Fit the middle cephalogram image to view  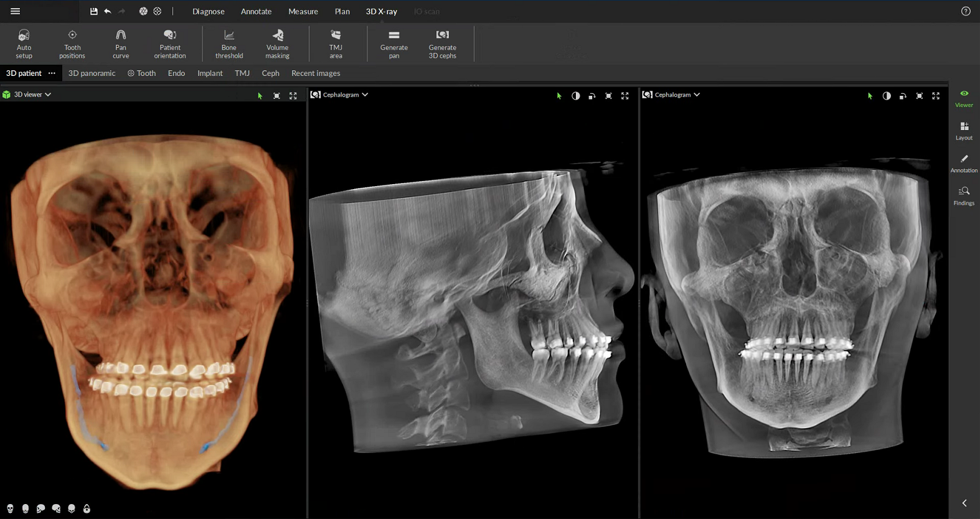click(608, 96)
